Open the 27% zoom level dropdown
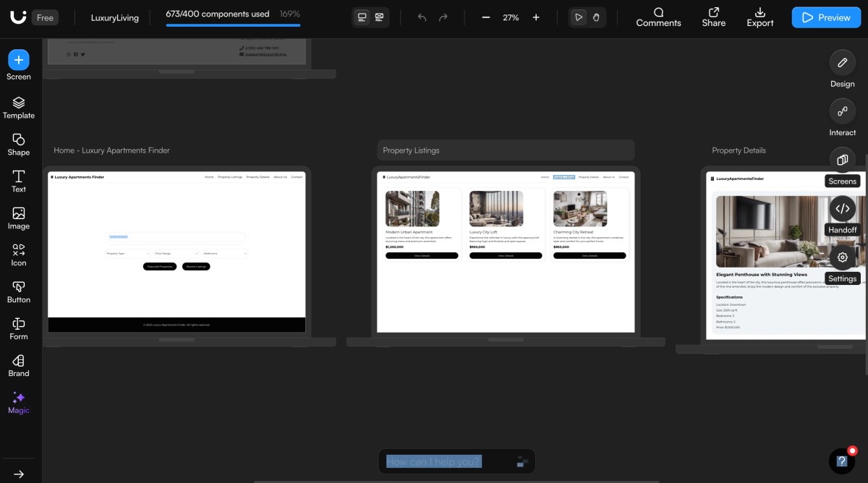868x483 pixels. [x=511, y=17]
